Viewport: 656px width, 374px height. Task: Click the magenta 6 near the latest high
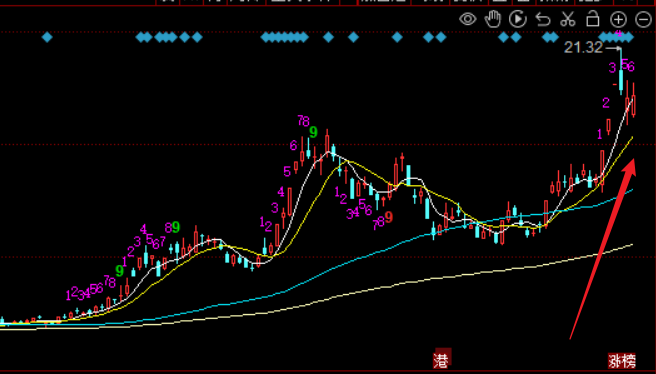click(x=631, y=66)
